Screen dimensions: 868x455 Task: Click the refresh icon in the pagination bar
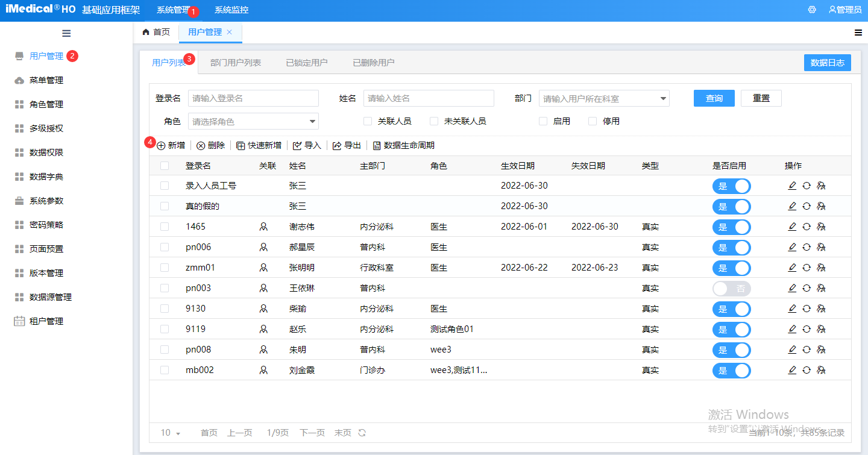pyautogui.click(x=362, y=433)
